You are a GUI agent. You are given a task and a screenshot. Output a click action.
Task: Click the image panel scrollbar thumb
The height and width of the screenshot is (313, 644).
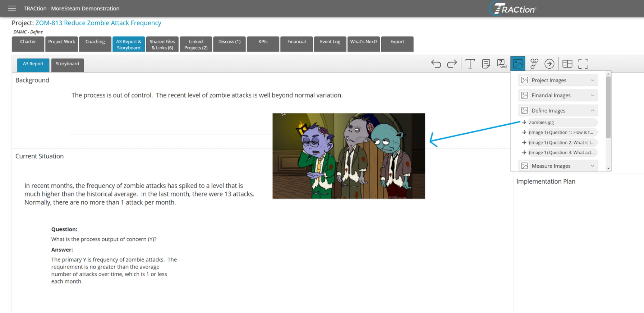tap(608, 107)
